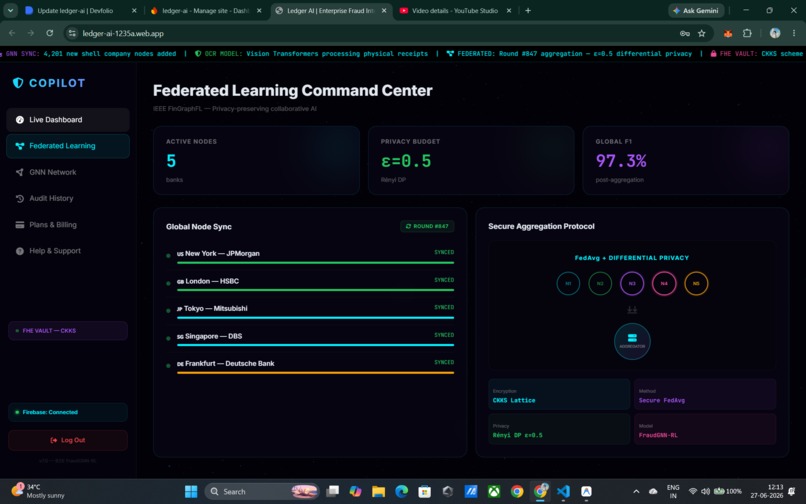
Task: Click the Frankfurt — Deutsche Bank progress bar
Action: pyautogui.click(x=315, y=373)
